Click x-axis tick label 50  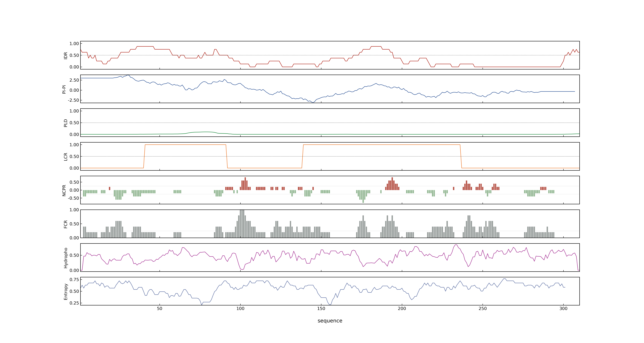160,309
